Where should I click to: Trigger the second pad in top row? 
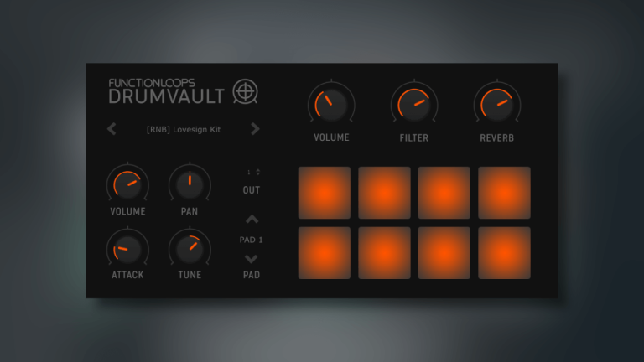click(x=385, y=193)
